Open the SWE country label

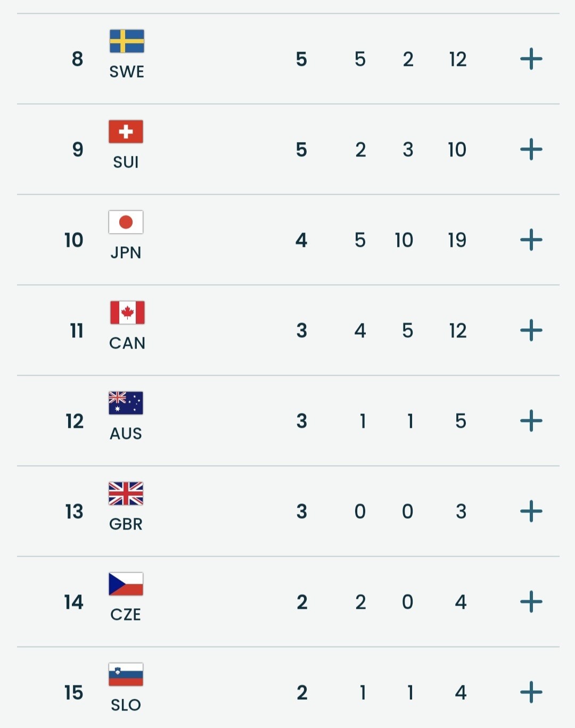click(127, 71)
